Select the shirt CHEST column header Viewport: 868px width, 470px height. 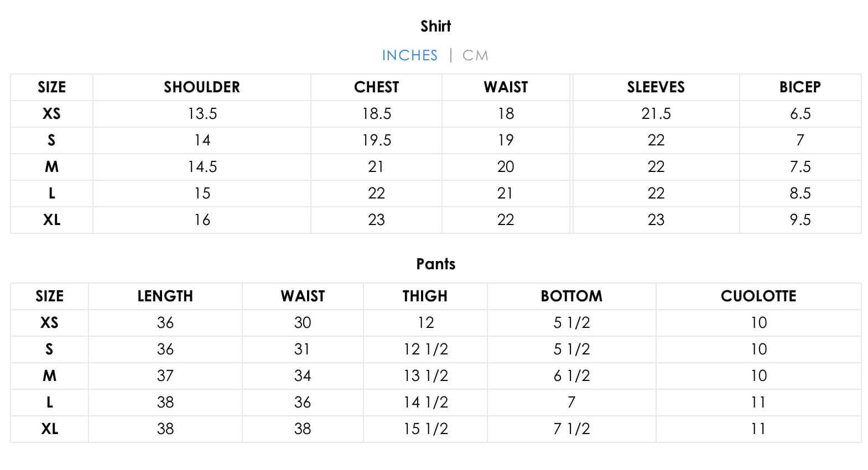tap(376, 87)
